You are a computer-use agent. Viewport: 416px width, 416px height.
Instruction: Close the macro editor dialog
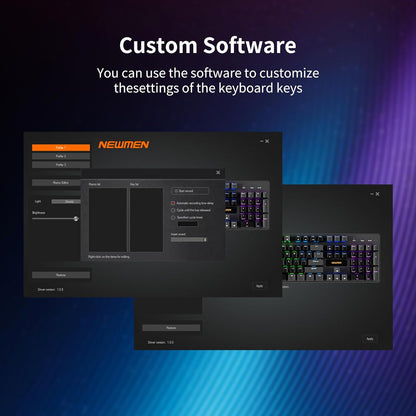coord(218,172)
